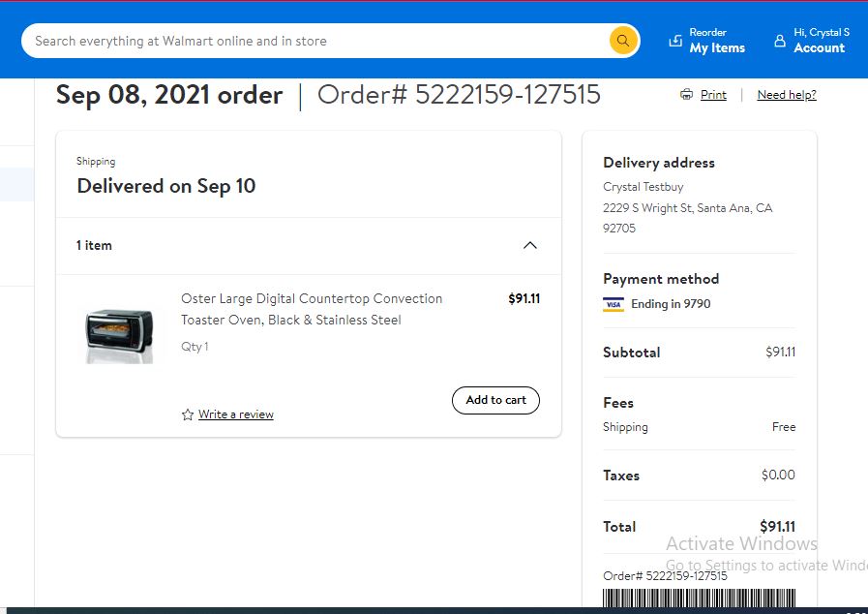Click the Visa card icon
Image resolution: width=868 pixels, height=614 pixels.
click(x=614, y=304)
